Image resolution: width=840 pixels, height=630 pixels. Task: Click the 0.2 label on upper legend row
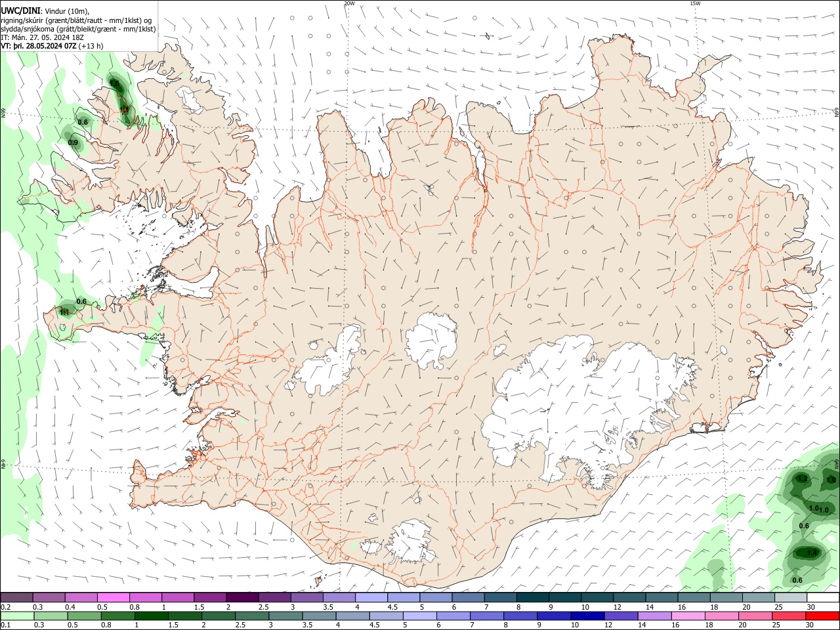(x=5, y=607)
